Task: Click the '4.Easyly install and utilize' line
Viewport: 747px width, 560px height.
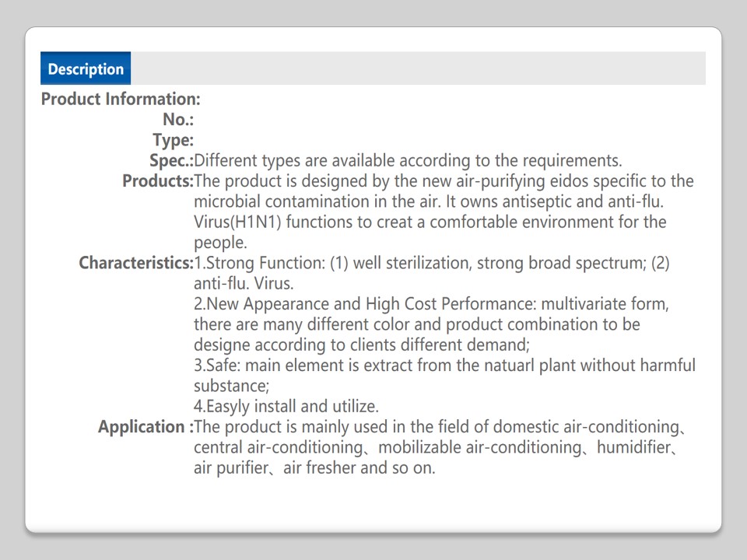Action: pos(286,406)
